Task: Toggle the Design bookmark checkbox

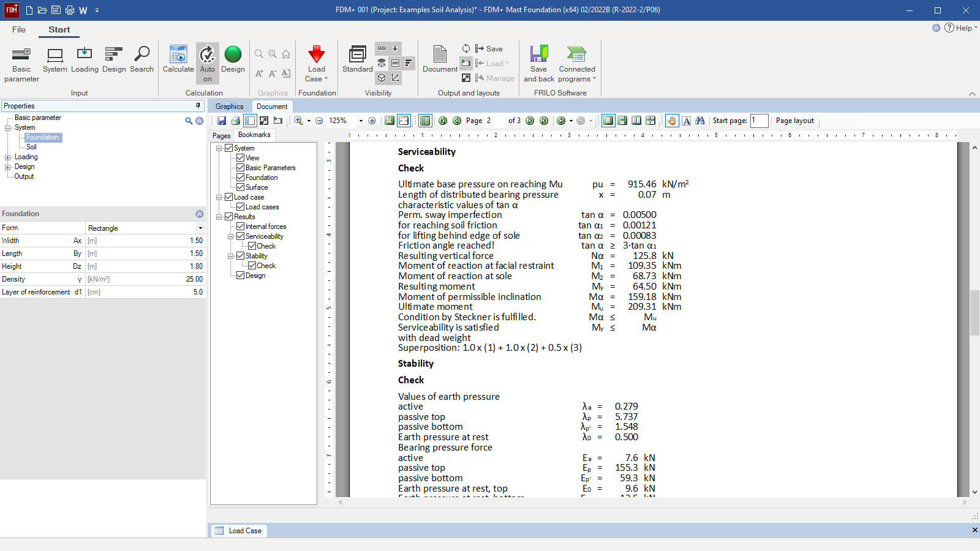Action: [241, 275]
